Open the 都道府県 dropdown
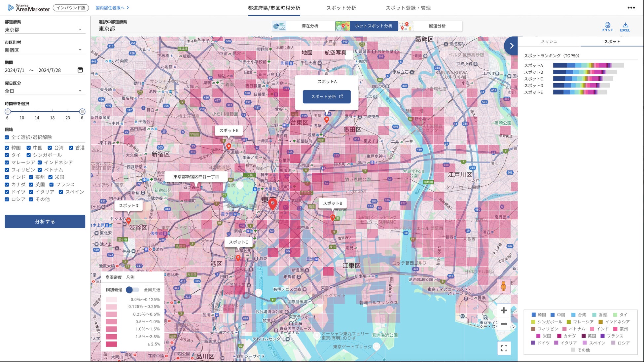 [x=45, y=30]
